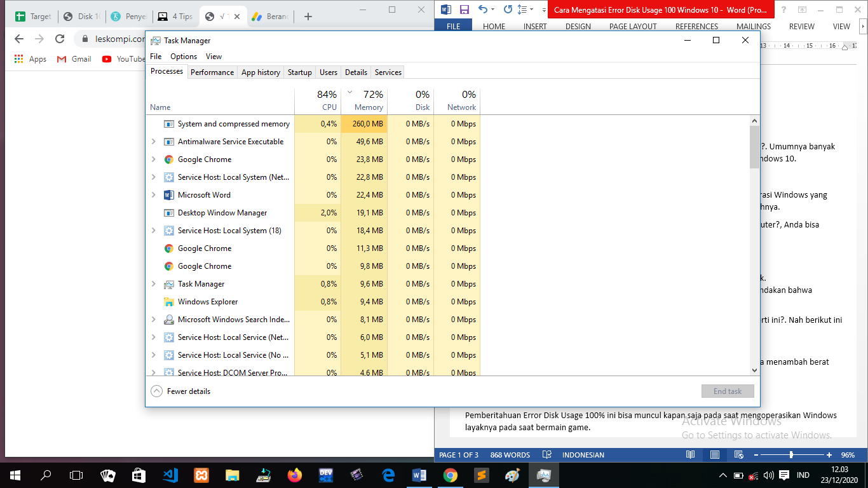Screen dimensions: 868x488
Task: Launch Solitaire from taskbar
Action: 108,475
